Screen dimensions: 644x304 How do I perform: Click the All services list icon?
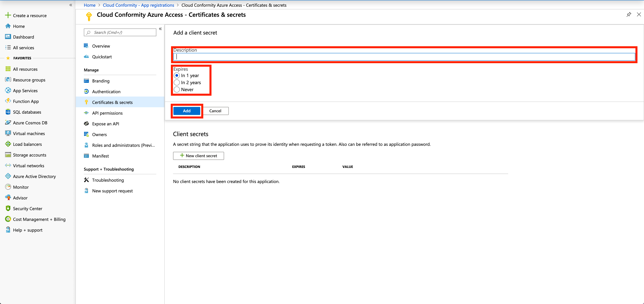tap(8, 47)
